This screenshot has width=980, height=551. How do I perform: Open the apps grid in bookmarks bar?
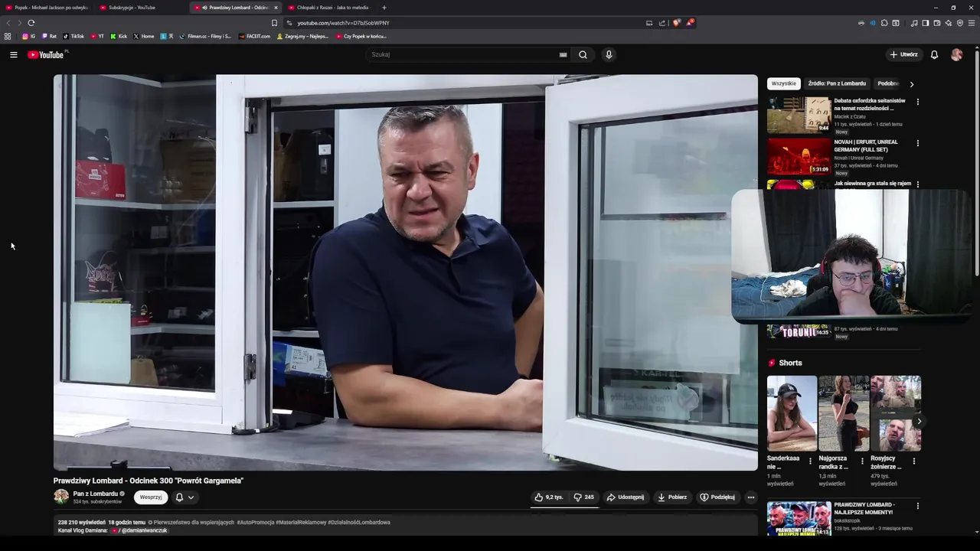click(x=8, y=36)
